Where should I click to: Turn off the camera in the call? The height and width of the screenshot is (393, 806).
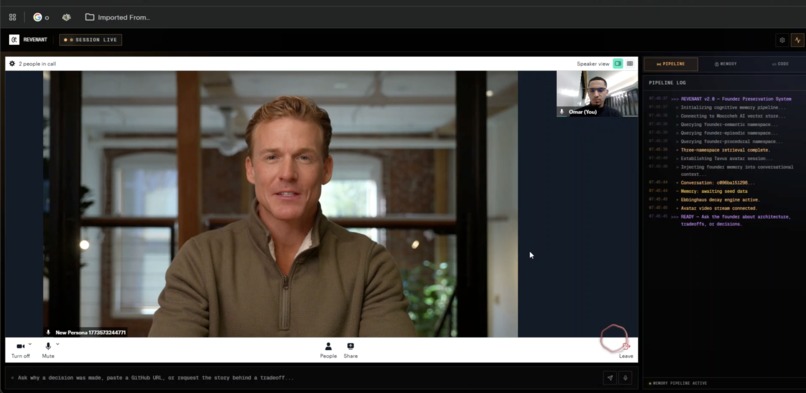21,350
